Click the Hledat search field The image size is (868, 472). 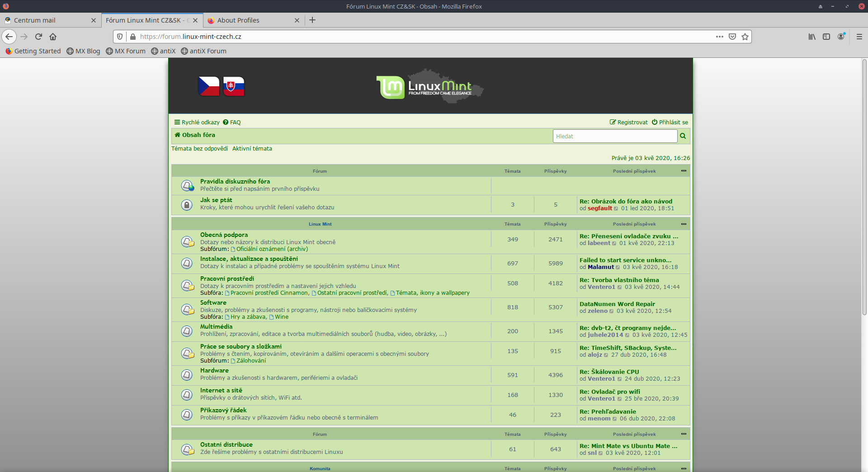point(614,136)
